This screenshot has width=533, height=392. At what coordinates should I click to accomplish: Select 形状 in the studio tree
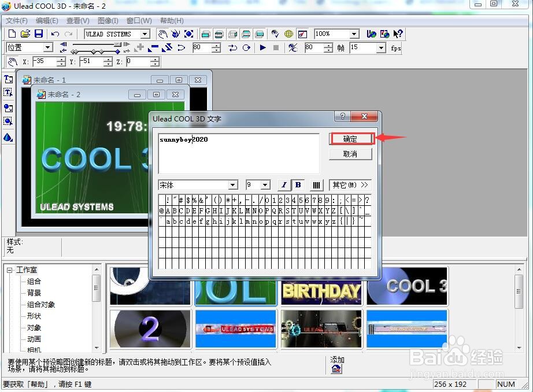34,316
